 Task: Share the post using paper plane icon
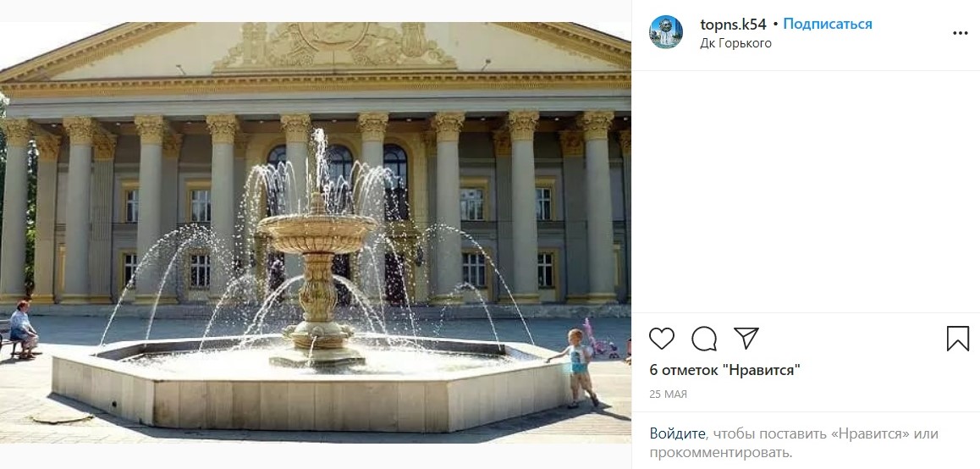(x=746, y=338)
